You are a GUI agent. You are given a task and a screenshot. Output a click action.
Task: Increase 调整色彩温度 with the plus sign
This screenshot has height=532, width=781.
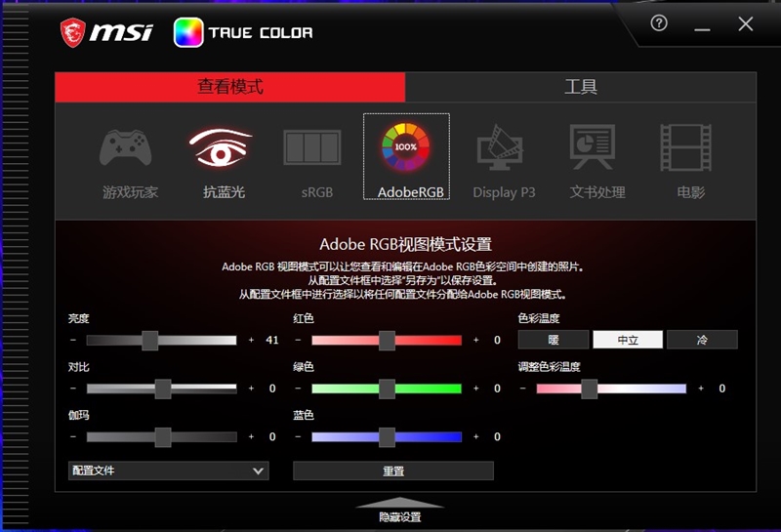click(x=701, y=389)
